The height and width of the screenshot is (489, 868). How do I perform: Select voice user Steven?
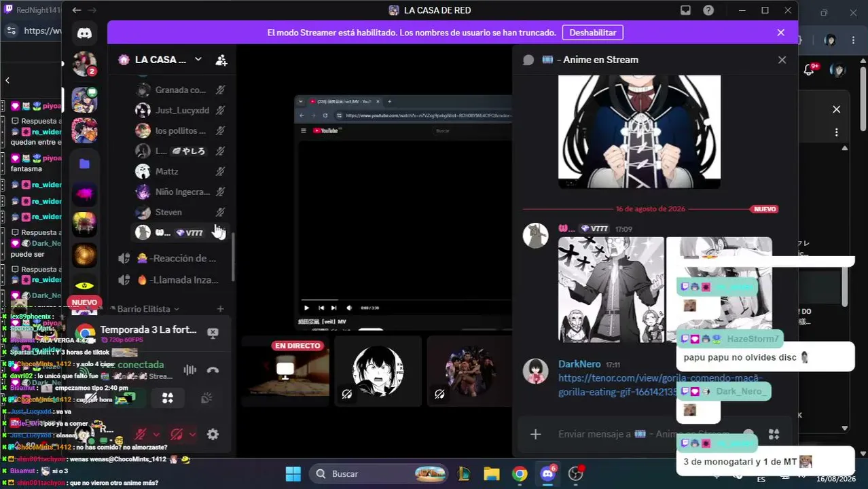point(181,212)
